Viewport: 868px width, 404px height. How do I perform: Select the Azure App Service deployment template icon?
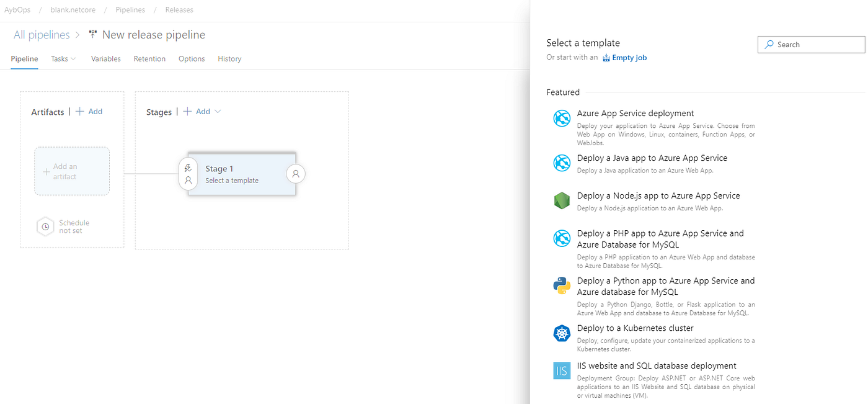pos(561,118)
